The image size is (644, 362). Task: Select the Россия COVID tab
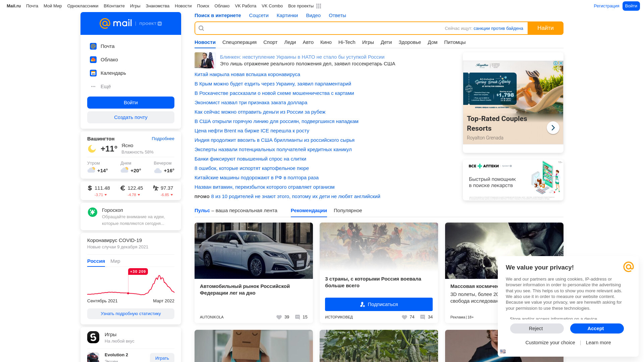coord(96,261)
